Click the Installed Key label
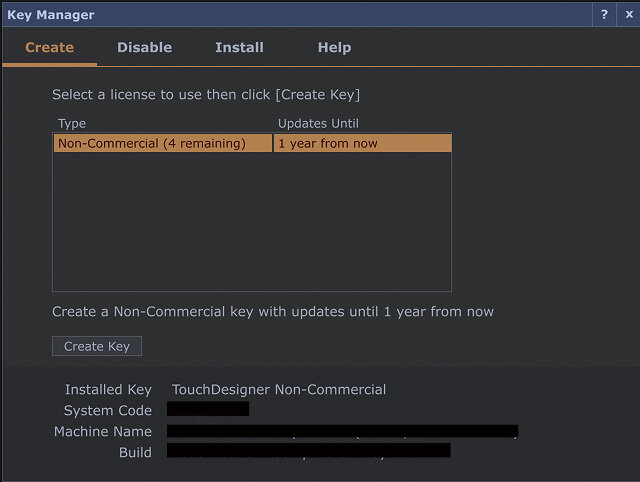Image resolution: width=640 pixels, height=482 pixels. pyautogui.click(x=108, y=389)
